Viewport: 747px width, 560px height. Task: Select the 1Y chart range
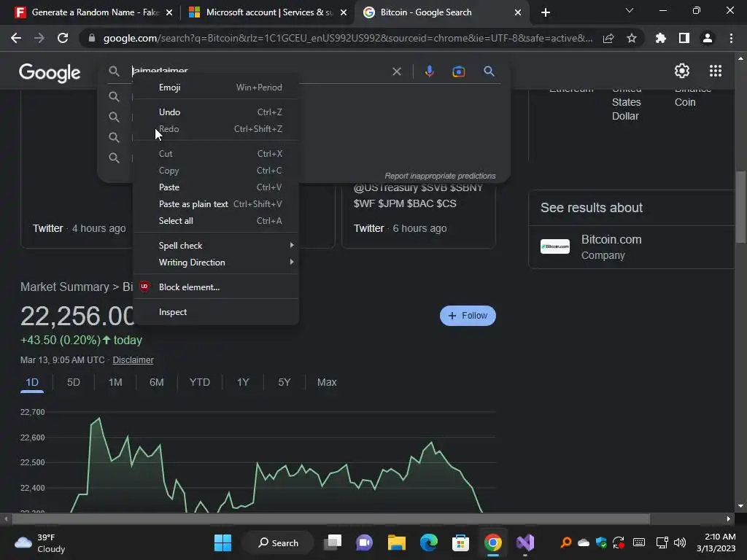click(x=243, y=382)
